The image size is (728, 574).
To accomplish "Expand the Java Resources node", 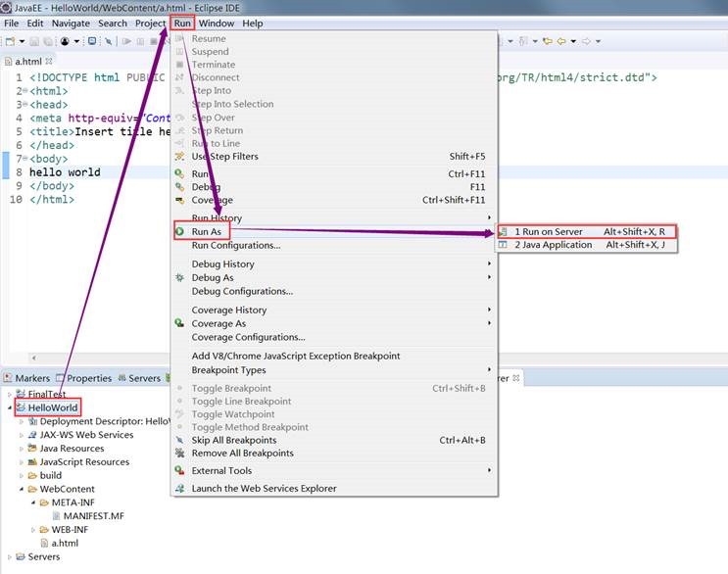I will pos(22,449).
